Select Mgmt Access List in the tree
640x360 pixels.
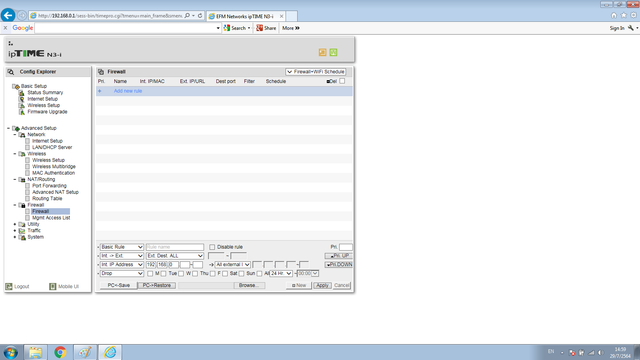point(51,218)
